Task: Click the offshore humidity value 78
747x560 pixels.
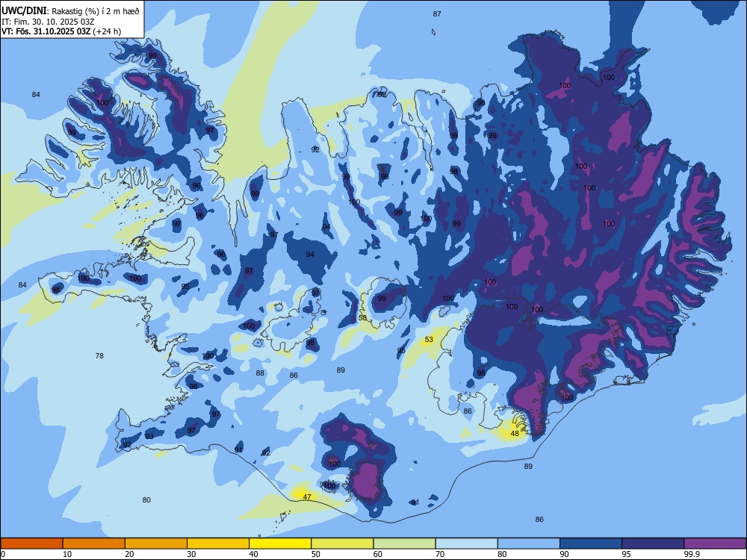Action: tap(99, 355)
